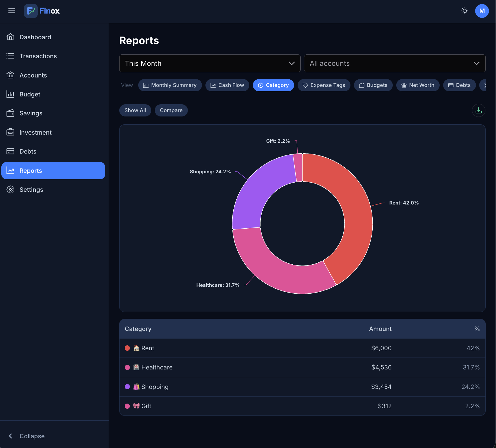Screen dimensions: 496x448
Task: Click the 31.7% value in table
Action: [x=471, y=367]
